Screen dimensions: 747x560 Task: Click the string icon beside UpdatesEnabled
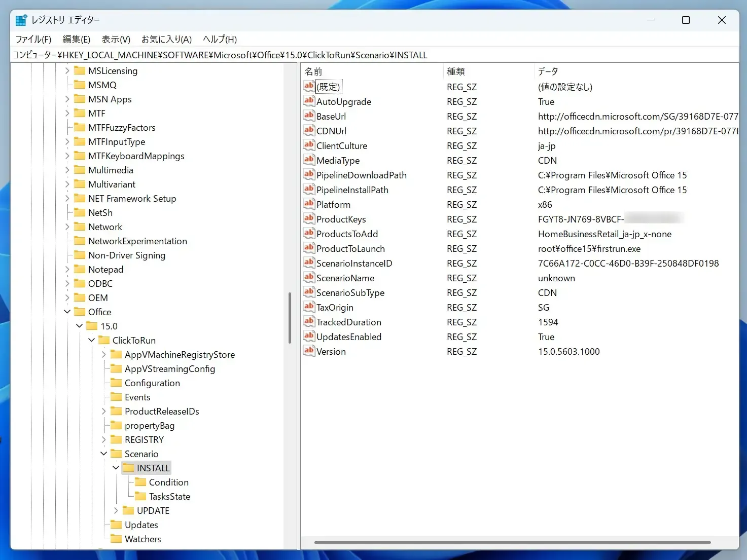point(309,337)
